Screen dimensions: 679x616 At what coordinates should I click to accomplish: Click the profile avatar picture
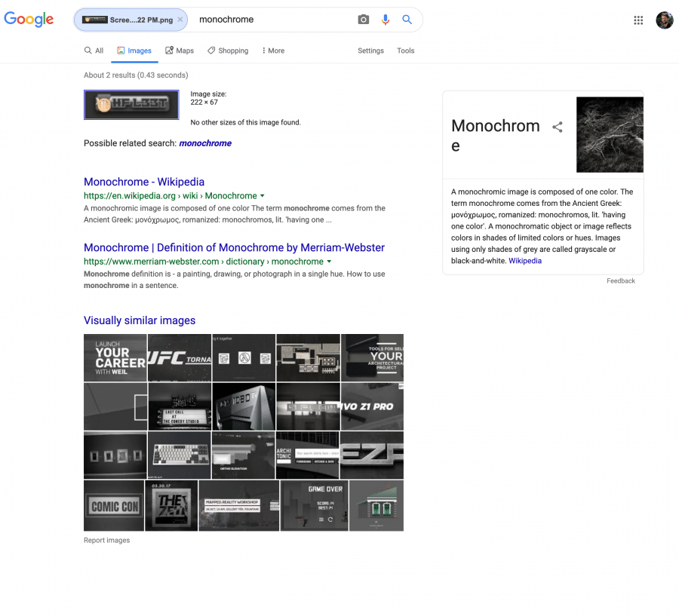665,20
